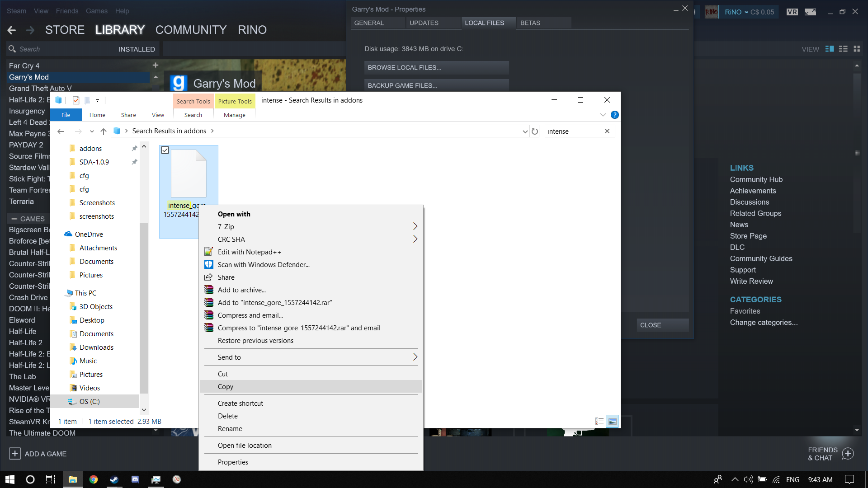Uncheck the intense_gore file checkbox
868x488 pixels.
[165, 150]
